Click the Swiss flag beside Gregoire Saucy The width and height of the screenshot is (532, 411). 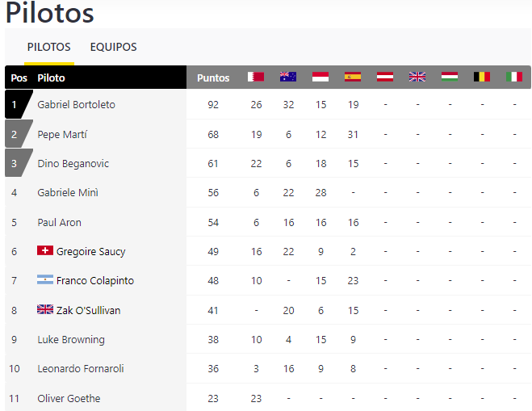point(45,250)
